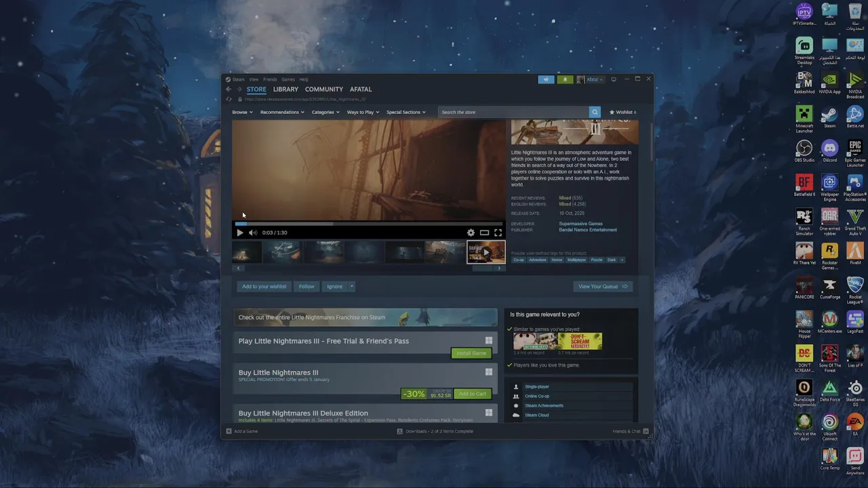Open the View menu
The height and width of the screenshot is (488, 868).
coord(254,79)
